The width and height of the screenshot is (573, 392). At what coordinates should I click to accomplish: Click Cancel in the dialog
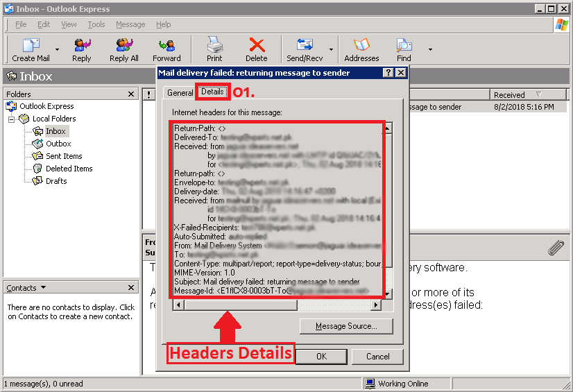pyautogui.click(x=378, y=356)
